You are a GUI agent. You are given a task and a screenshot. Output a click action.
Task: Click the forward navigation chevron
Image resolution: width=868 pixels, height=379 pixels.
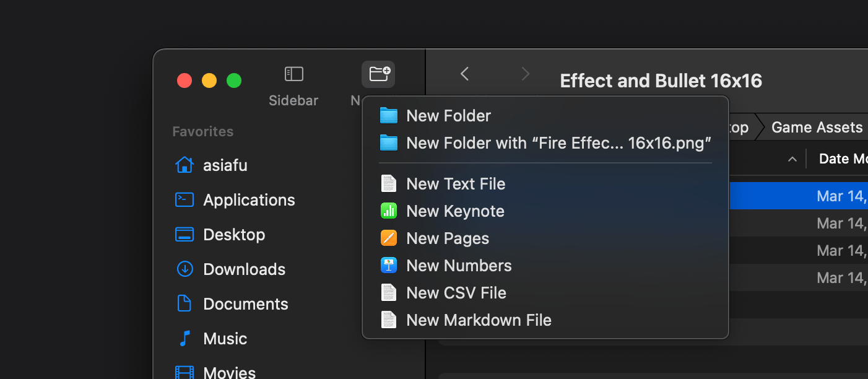click(x=525, y=74)
